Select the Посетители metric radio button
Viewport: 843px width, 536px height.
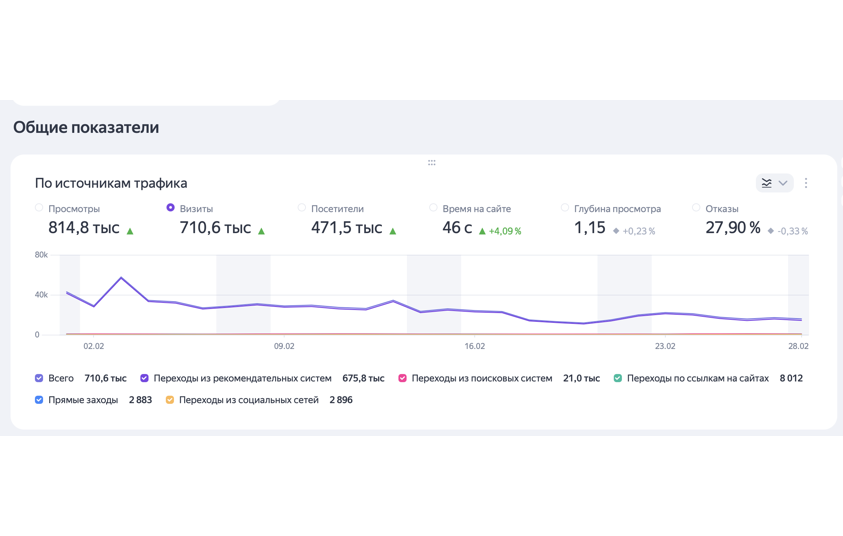point(302,208)
